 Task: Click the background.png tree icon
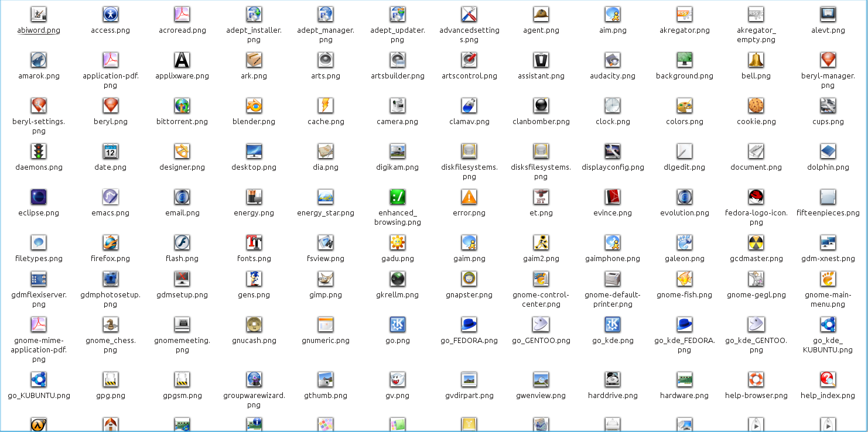pyautogui.click(x=685, y=60)
